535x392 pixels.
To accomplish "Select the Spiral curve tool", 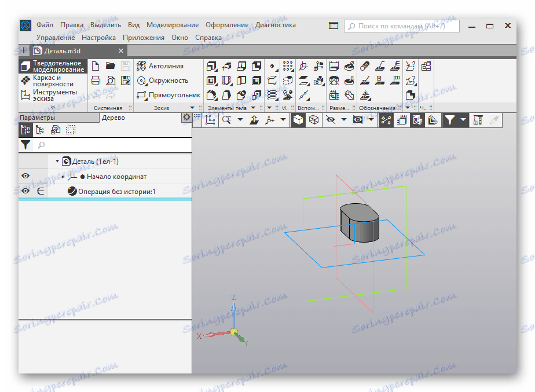I will (272, 95).
